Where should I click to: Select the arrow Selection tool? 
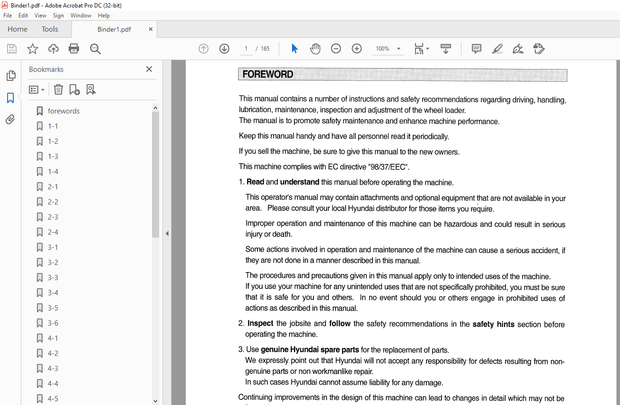pyautogui.click(x=295, y=49)
